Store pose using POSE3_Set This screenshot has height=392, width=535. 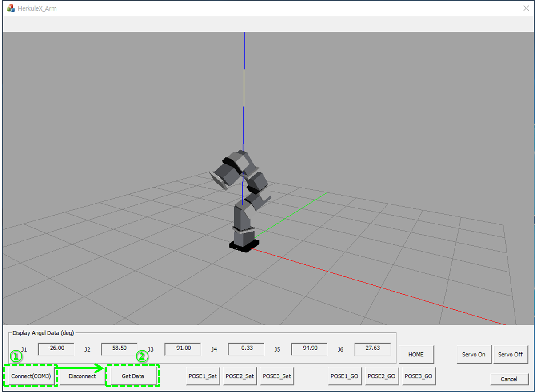277,376
